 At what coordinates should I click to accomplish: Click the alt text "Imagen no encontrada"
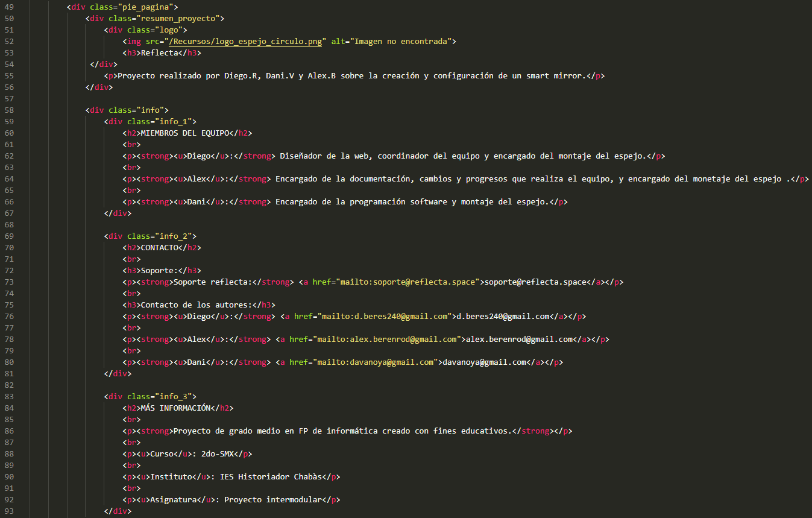point(400,42)
